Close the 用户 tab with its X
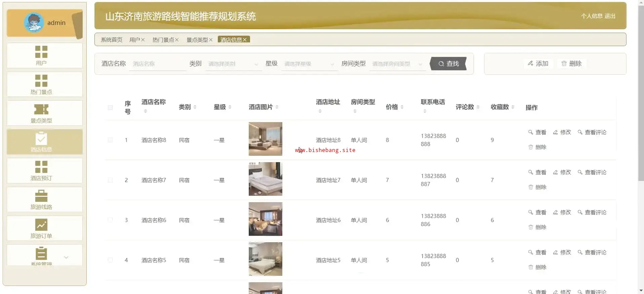644x294 pixels. coord(143,40)
